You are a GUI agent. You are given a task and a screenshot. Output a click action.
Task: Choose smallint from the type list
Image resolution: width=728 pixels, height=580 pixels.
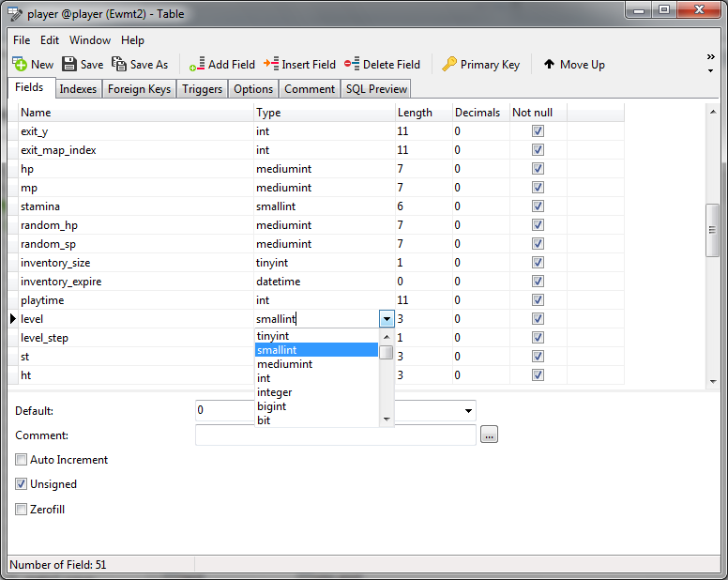click(317, 350)
